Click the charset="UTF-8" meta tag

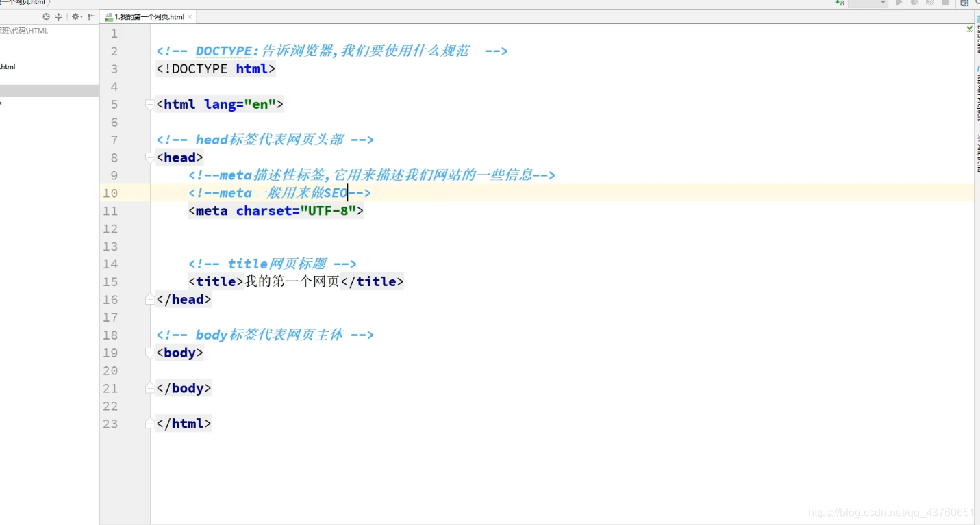click(x=276, y=212)
